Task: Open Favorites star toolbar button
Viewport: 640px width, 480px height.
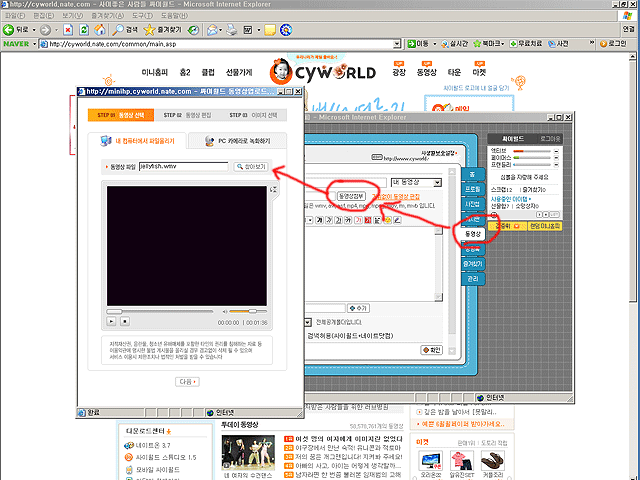Action: (x=163, y=30)
